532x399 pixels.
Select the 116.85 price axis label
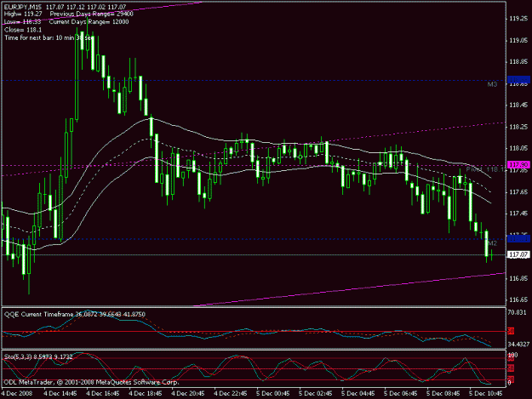pos(518,278)
